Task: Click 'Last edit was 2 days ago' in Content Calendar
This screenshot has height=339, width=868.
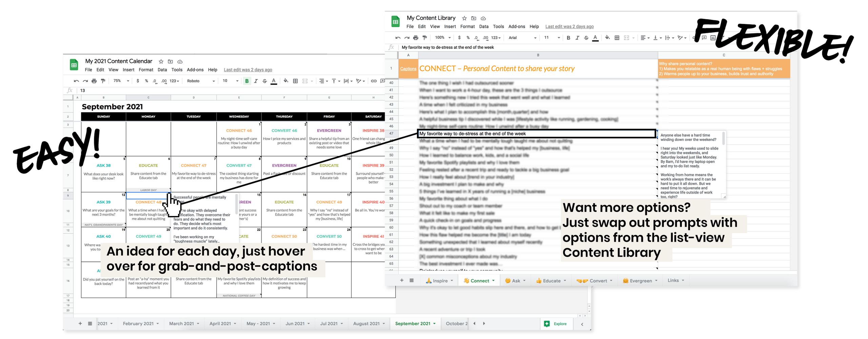Action: 248,70
